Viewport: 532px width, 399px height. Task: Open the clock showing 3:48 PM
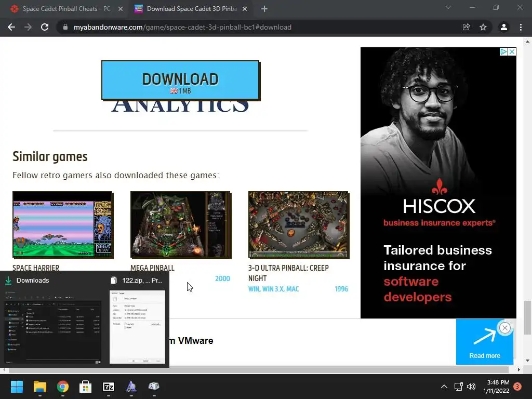[x=496, y=387]
